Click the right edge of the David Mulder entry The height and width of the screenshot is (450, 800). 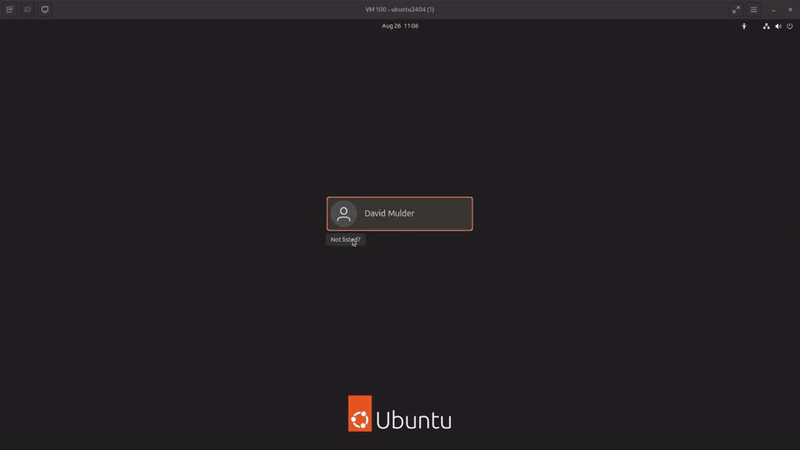point(464,214)
